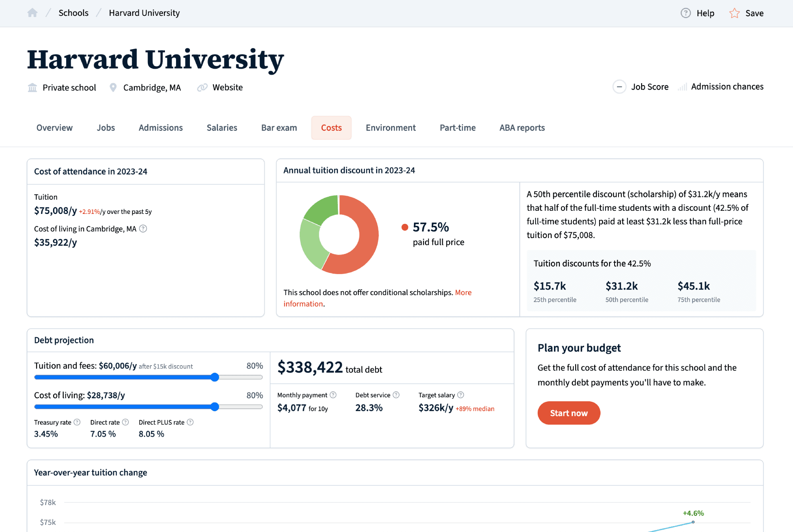793x532 pixels.
Task: Click the $15.7k 25th percentile value
Action: (550, 286)
